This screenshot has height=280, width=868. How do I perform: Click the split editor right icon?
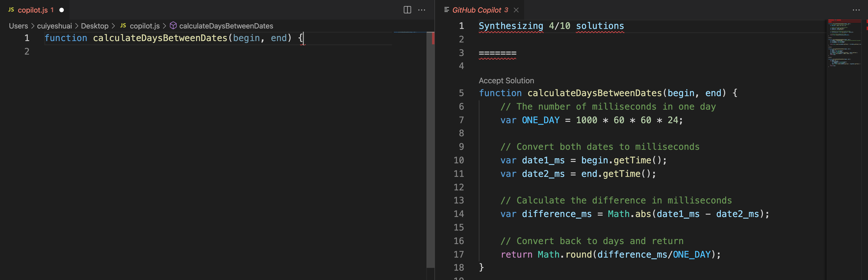coord(407,10)
